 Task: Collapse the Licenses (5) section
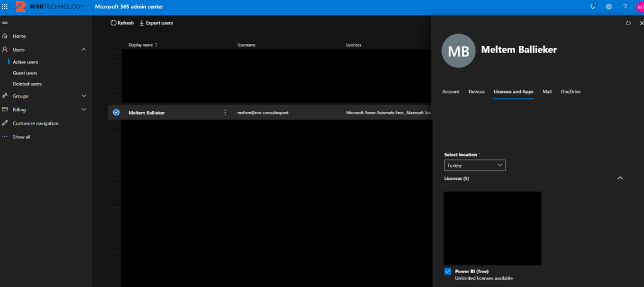click(620, 178)
